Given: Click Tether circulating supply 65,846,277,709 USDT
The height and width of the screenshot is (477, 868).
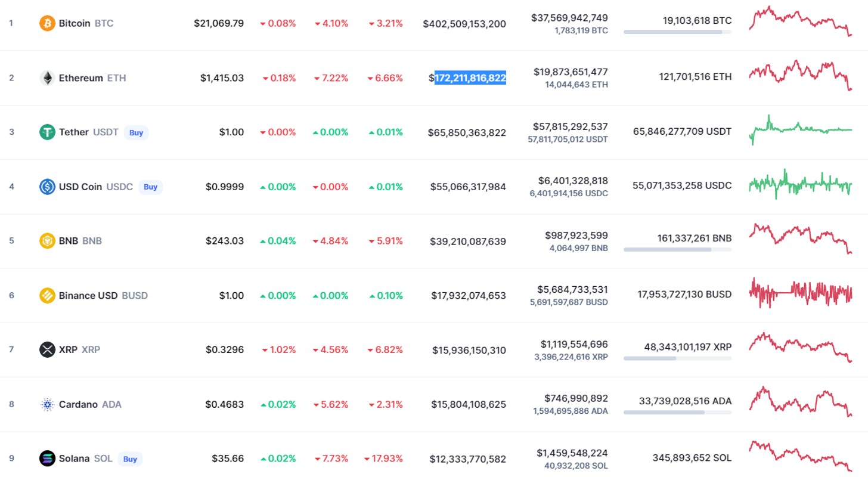Looking at the screenshot, I should (682, 131).
